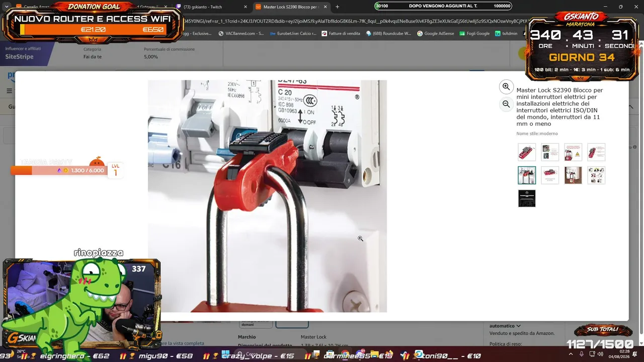
Task: Click the 'Venduto e spedito da Amazon.' text
Action: [x=522, y=333]
